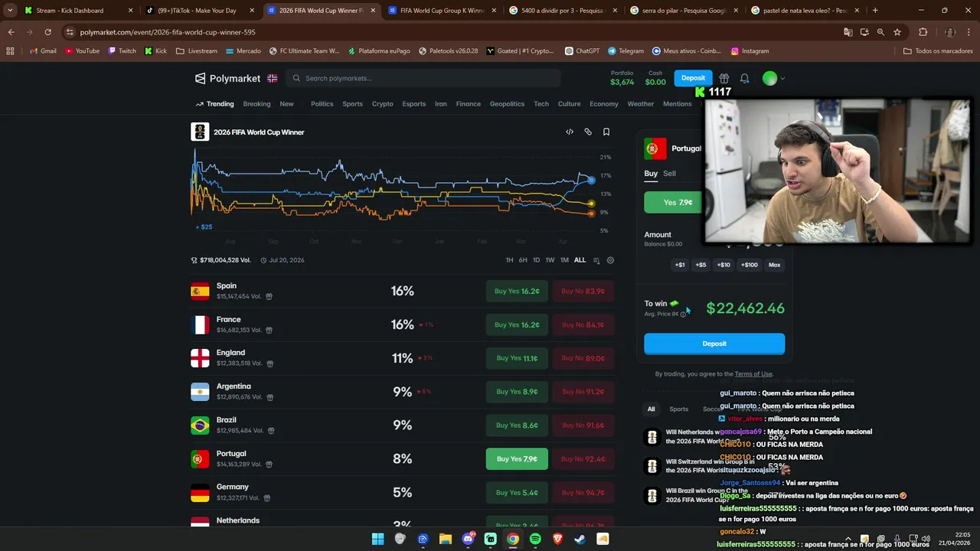This screenshot has height=551, width=980.
Task: Open Spotify from the taskbar
Action: (x=535, y=539)
